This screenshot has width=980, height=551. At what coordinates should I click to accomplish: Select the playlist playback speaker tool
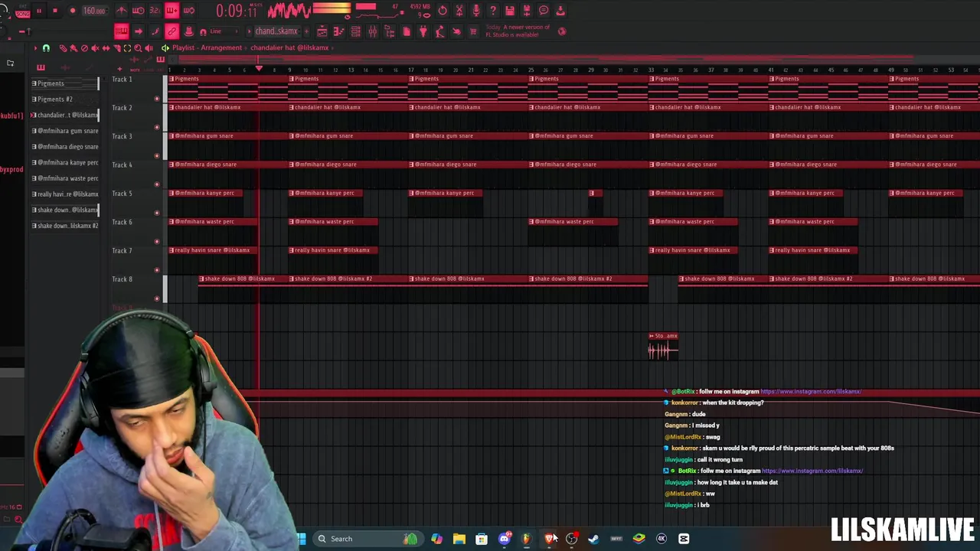click(x=149, y=47)
